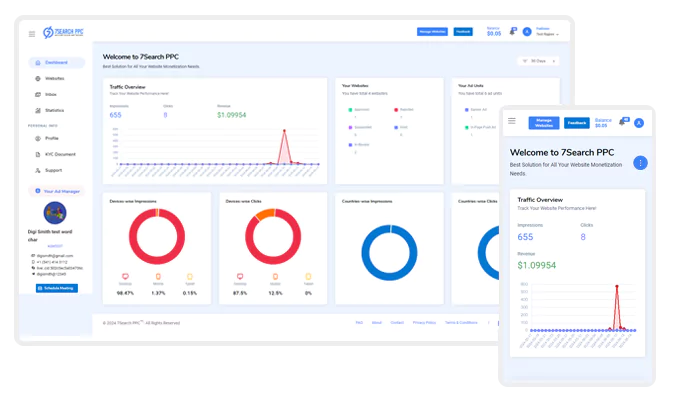The height and width of the screenshot is (400, 679).
Task: Click the Inbox icon in sidebar
Action: point(38,94)
